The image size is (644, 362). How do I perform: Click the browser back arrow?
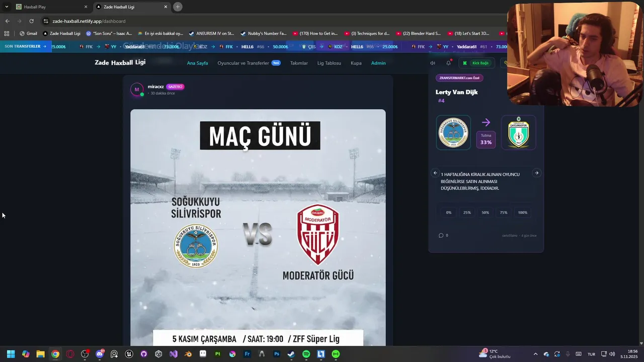[7, 21]
